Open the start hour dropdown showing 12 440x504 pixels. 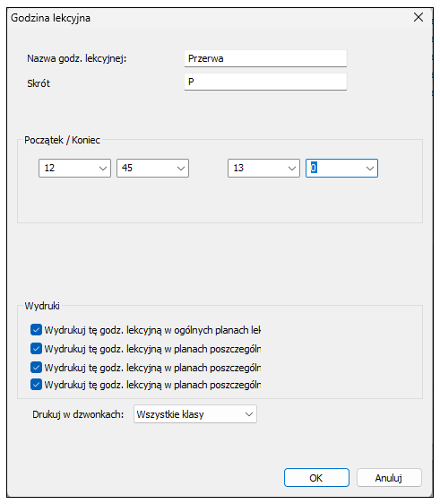[x=75, y=168]
